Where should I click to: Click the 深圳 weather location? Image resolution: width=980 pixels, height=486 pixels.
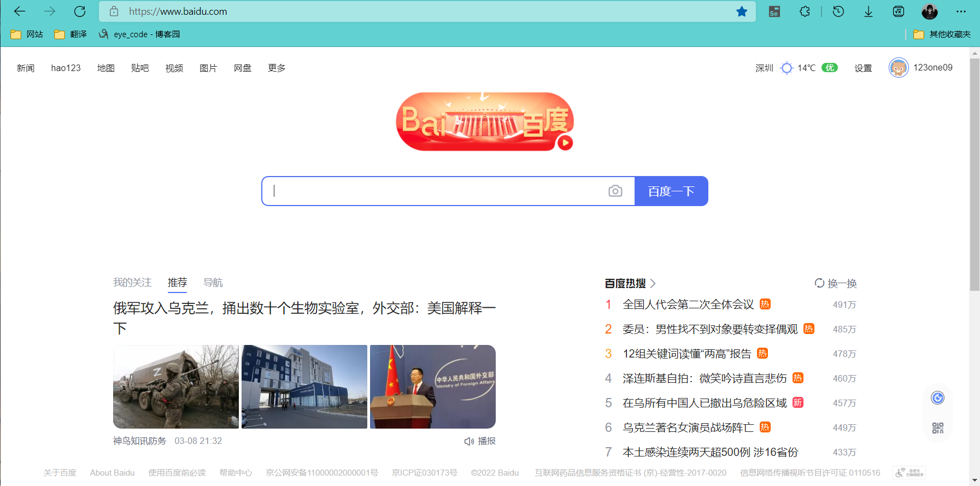pyautogui.click(x=764, y=68)
